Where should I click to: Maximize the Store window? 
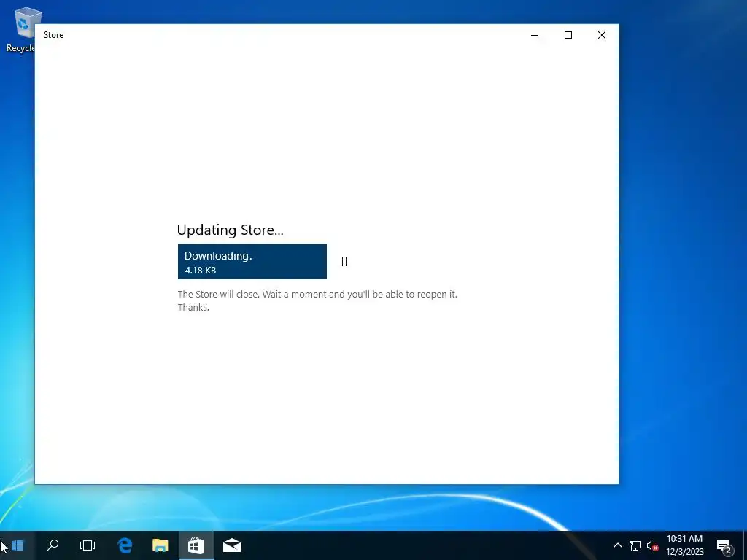568,35
